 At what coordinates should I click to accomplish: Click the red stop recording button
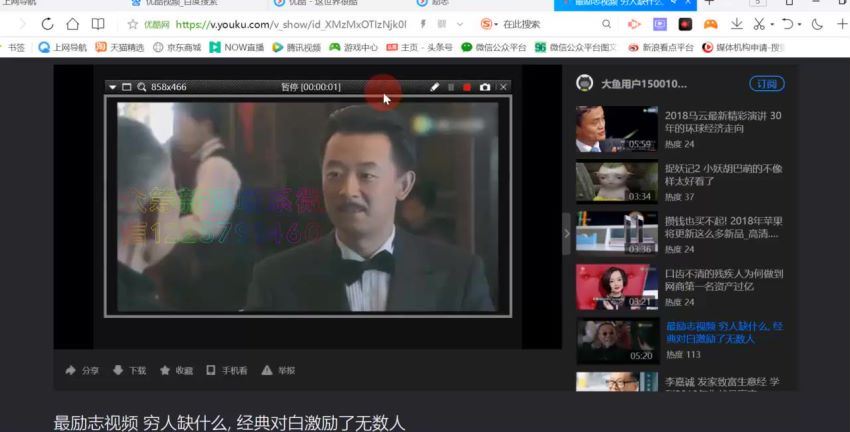pos(467,87)
